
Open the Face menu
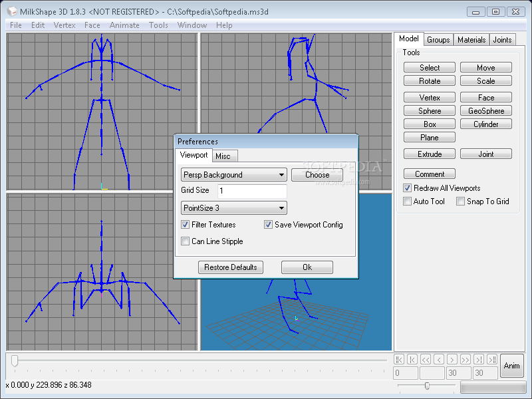click(92, 25)
